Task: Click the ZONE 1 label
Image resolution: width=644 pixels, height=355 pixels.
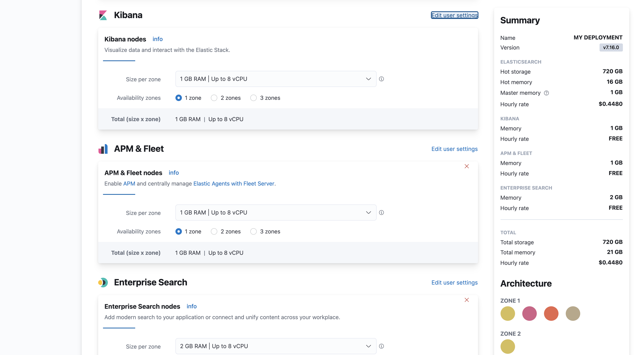Action: (x=510, y=301)
